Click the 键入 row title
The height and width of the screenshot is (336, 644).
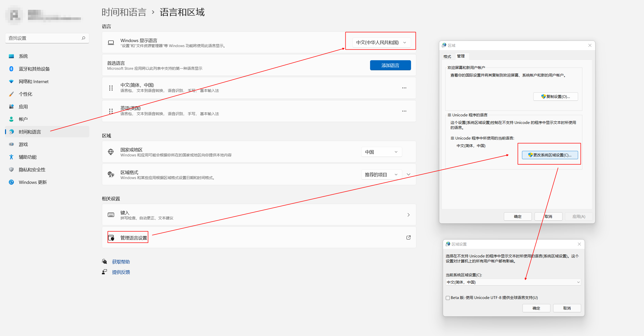(x=125, y=213)
